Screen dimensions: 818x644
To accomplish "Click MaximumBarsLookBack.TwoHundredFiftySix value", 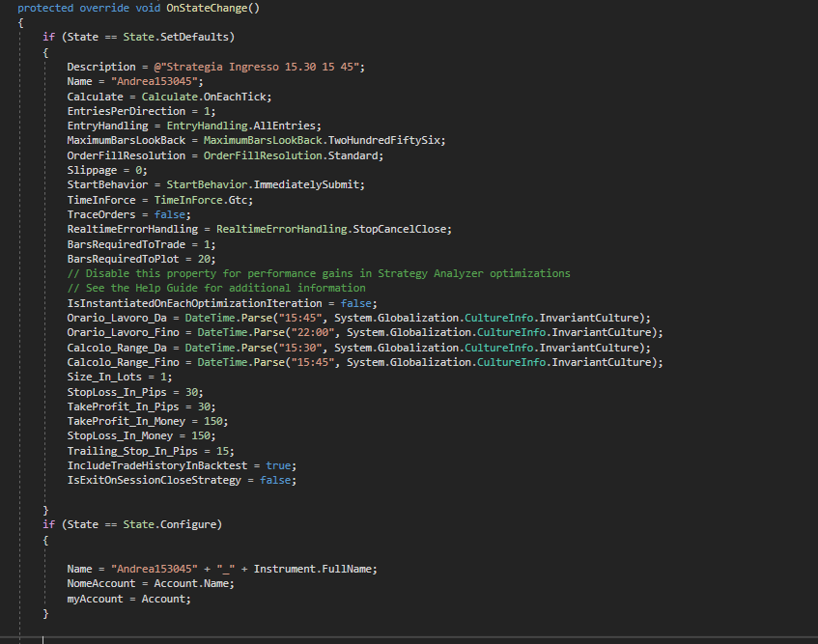I will 322,140.
